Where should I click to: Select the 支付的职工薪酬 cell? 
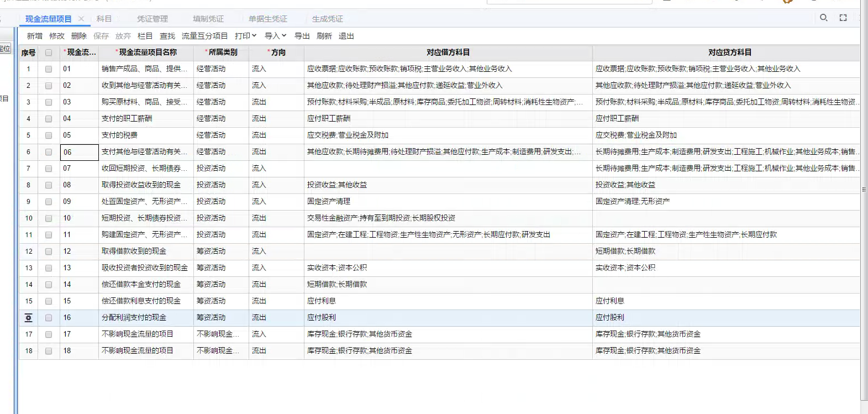pos(146,119)
